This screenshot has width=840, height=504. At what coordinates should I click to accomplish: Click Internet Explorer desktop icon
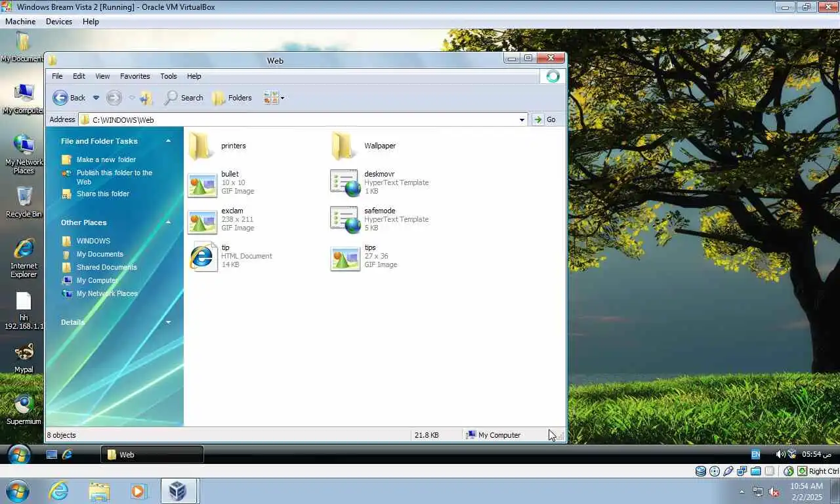[x=24, y=258]
